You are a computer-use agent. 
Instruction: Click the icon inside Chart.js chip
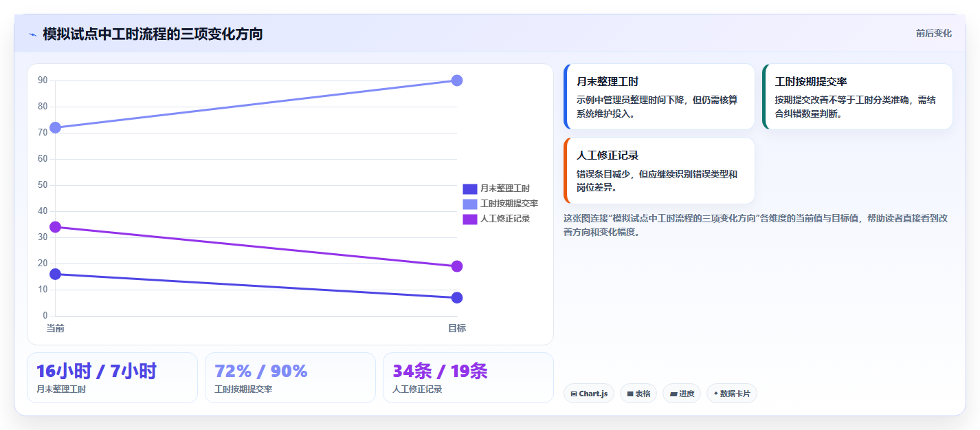tap(574, 394)
